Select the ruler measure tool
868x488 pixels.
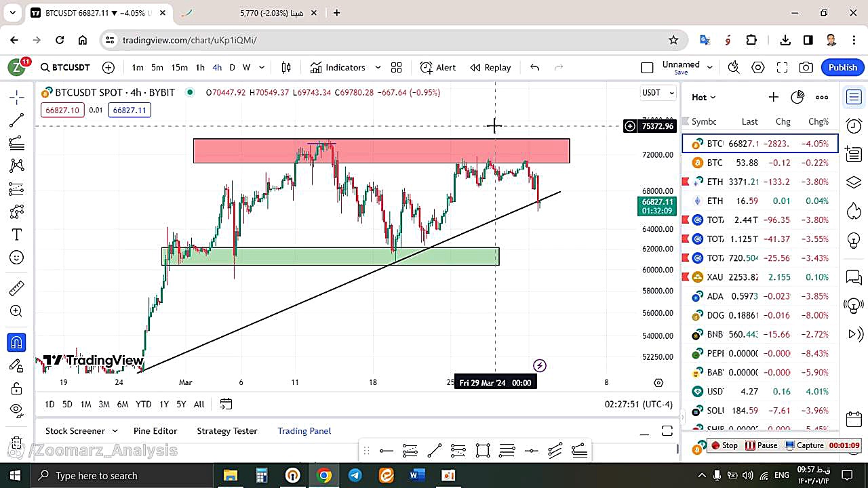[x=17, y=289]
